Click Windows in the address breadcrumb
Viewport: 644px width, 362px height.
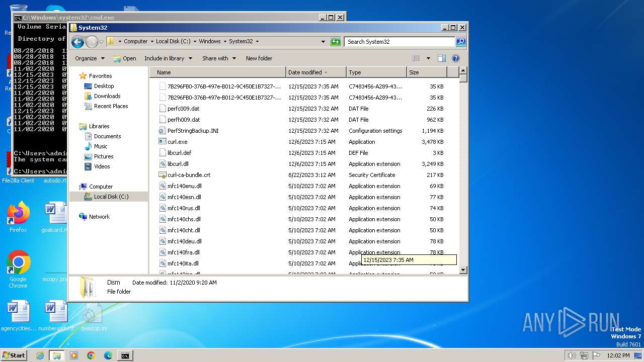coord(210,42)
